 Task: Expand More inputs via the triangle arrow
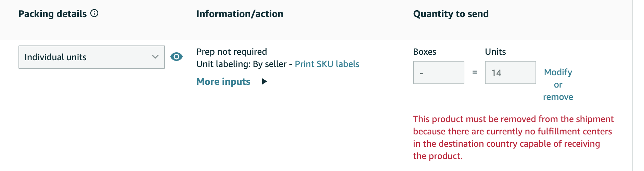click(264, 81)
